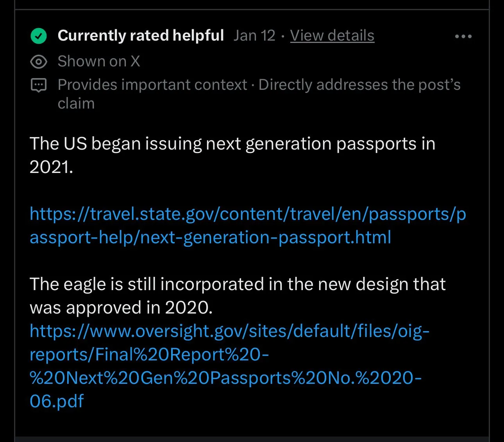The height and width of the screenshot is (442, 504).
Task: Open the travel.state.gov passport link
Action: [x=248, y=214]
